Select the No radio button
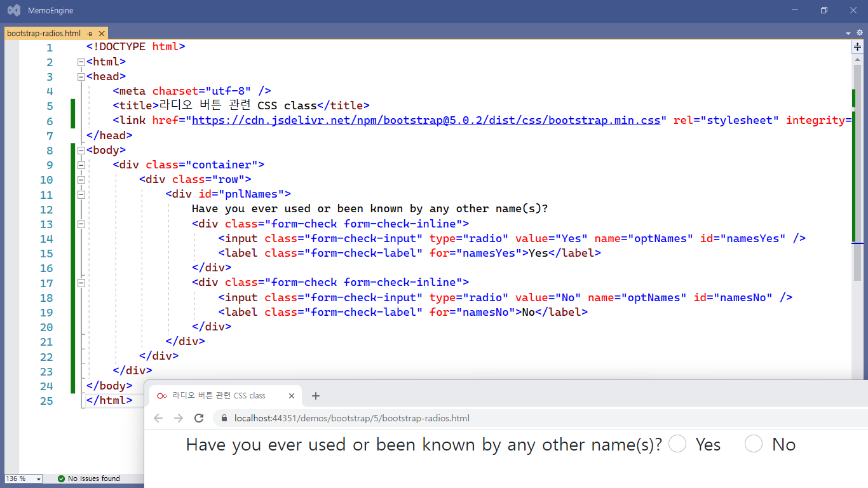Viewport: 868px width, 488px height. (x=754, y=444)
